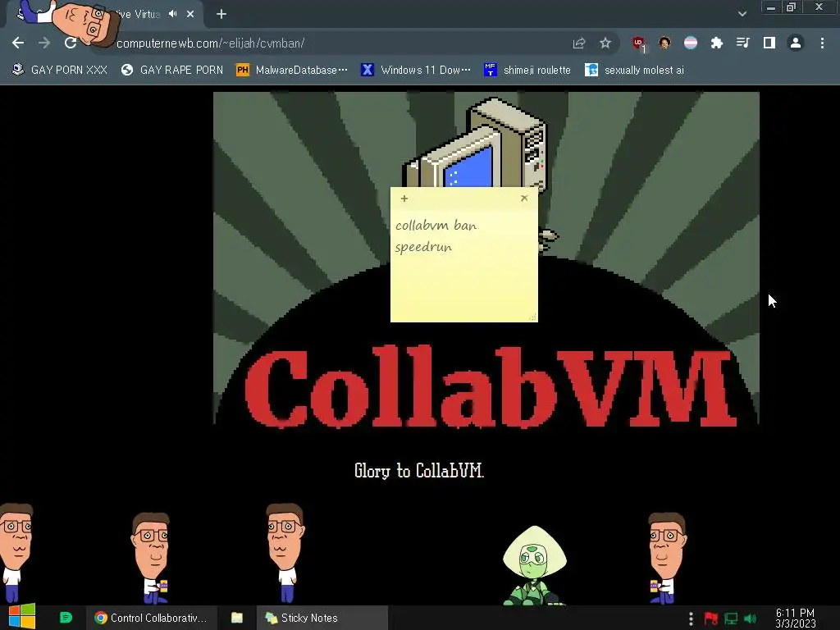Click the share page icon in address bar
Viewport: 840px width, 630px height.
tap(578, 43)
